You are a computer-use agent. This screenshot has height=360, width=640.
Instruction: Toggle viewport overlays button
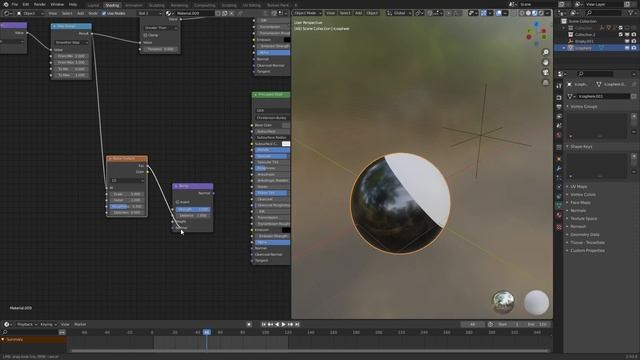click(499, 13)
